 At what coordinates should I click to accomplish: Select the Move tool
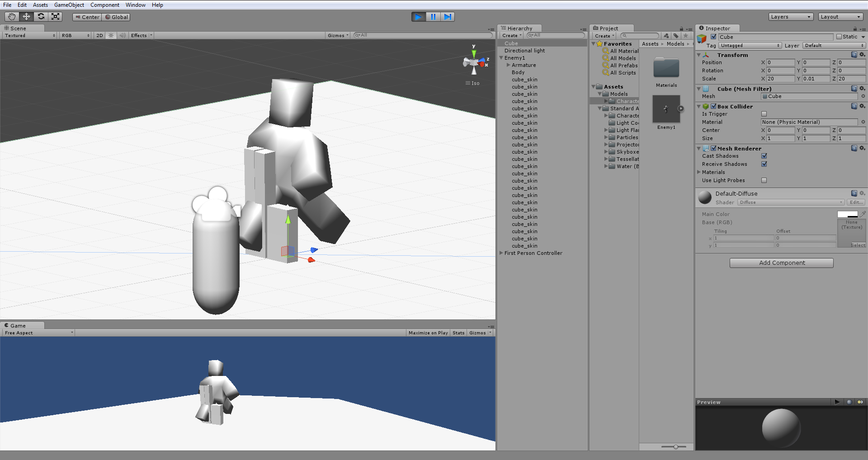pos(26,17)
